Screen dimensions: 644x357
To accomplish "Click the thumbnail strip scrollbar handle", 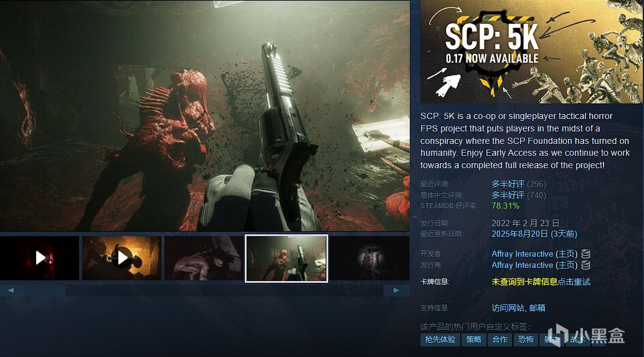I will [x=45, y=290].
